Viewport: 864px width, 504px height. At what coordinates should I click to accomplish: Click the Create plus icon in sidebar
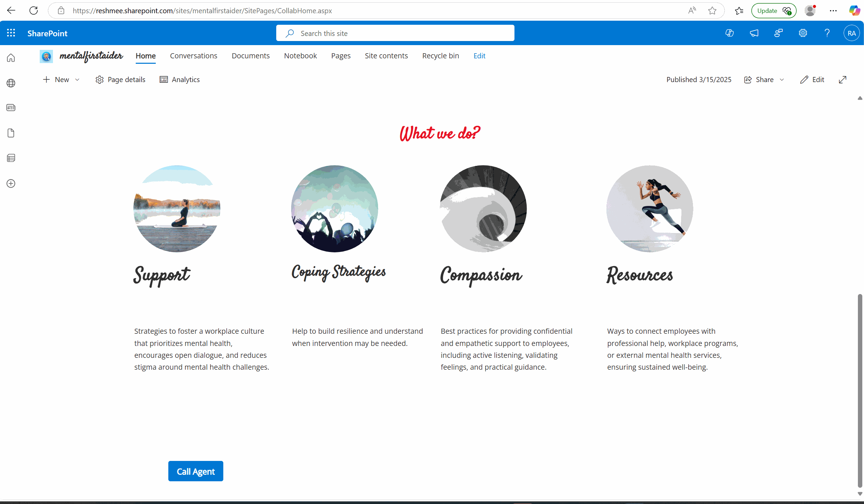(11, 183)
